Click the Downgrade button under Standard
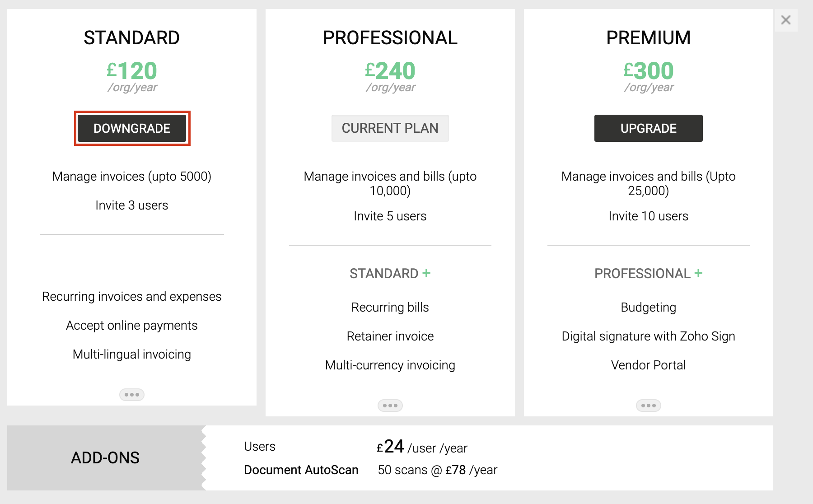 tap(132, 128)
